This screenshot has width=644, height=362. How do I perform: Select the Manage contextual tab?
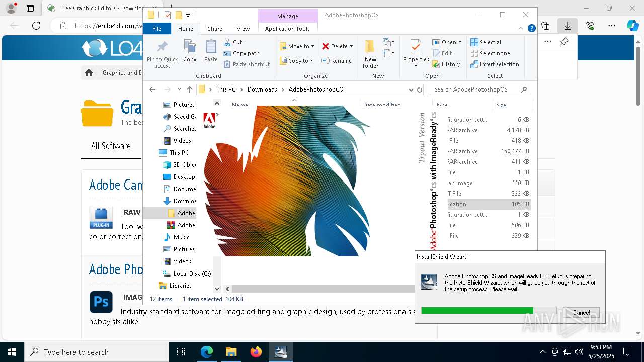click(x=287, y=16)
